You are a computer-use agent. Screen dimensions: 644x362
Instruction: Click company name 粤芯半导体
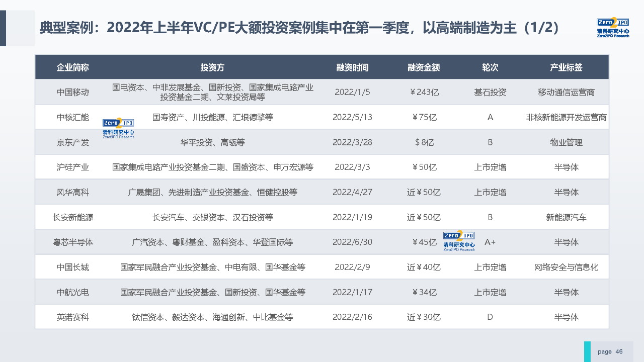73,242
